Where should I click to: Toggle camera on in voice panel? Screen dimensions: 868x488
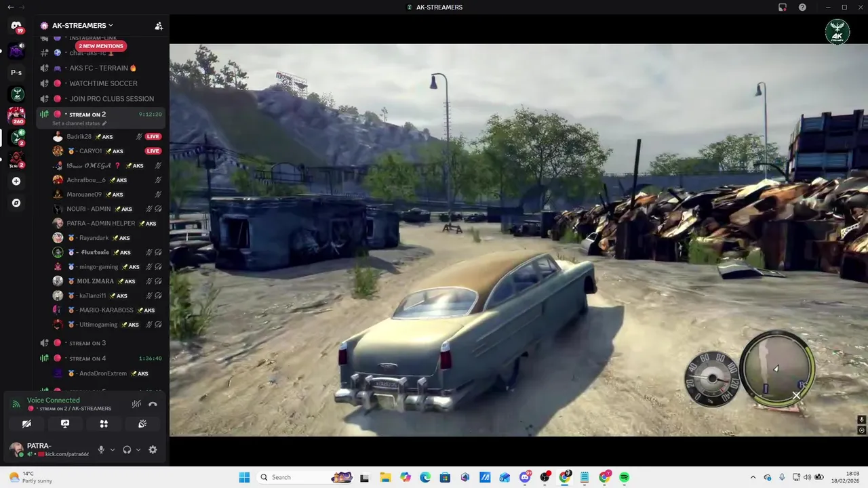[26, 424]
